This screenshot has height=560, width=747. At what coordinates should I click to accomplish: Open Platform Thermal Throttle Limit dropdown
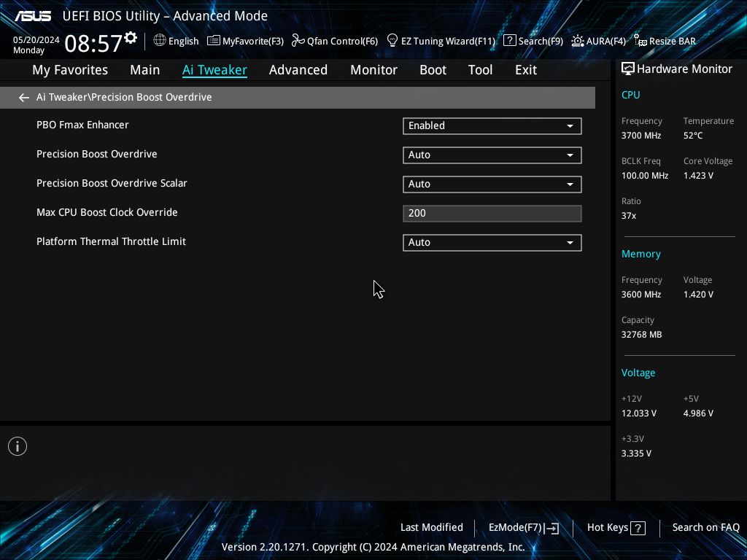click(x=492, y=242)
